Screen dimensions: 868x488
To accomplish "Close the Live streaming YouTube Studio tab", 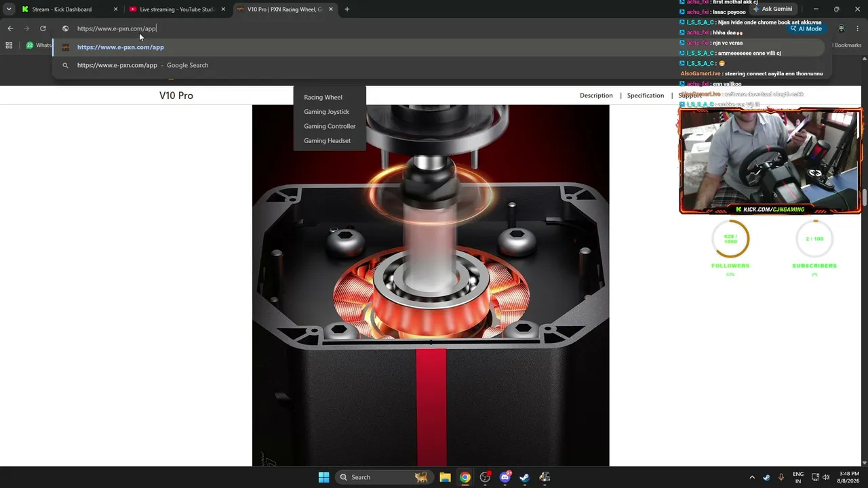I will point(223,9).
